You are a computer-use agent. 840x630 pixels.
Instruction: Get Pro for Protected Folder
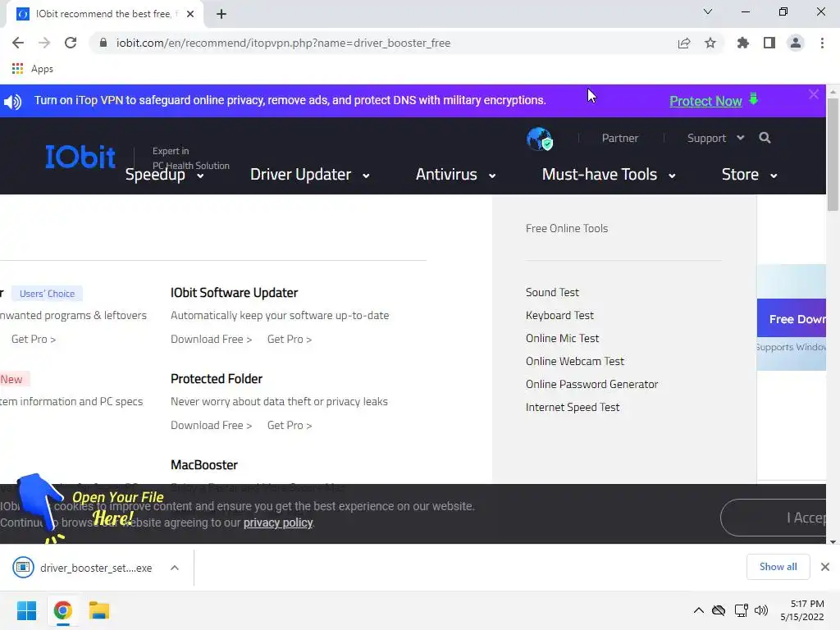(x=290, y=426)
